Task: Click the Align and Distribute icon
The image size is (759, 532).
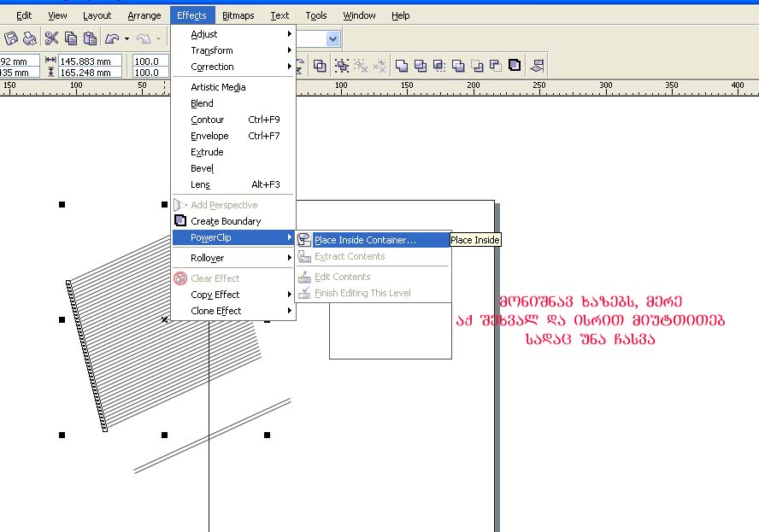Action: click(538, 66)
